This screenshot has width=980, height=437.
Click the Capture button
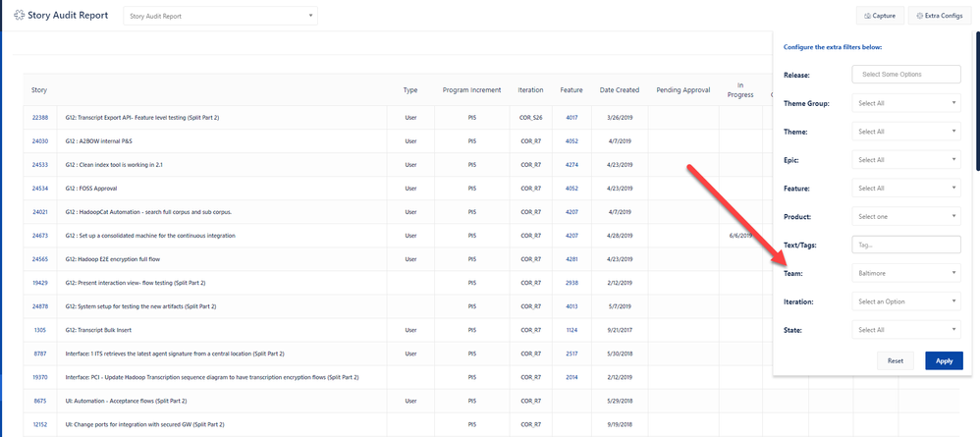880,16
